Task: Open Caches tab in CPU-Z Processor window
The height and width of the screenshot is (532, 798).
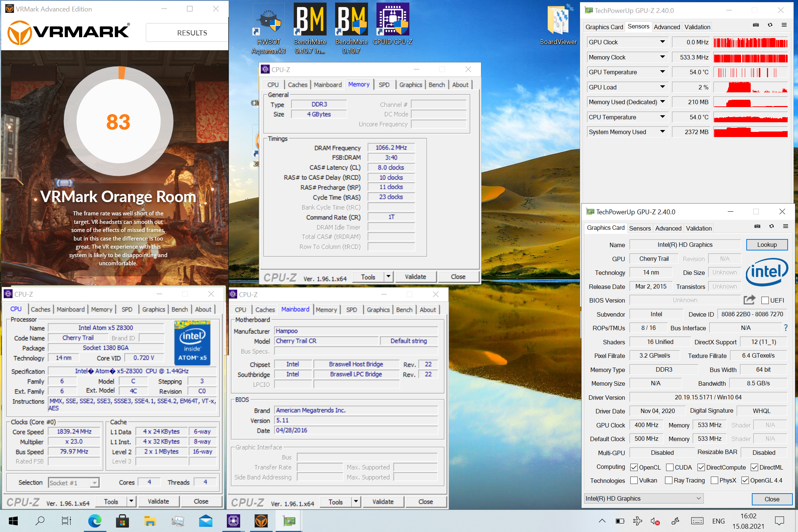Action: (x=41, y=309)
